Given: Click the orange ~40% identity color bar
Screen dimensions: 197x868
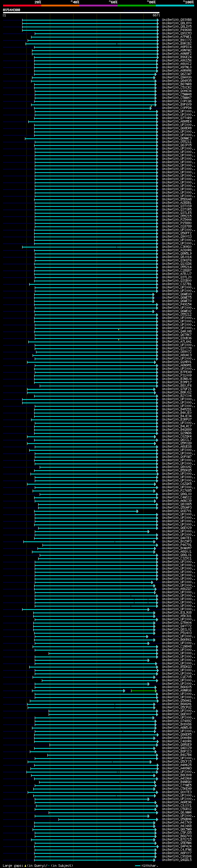Looking at the screenshot, I should click(60, 6).
